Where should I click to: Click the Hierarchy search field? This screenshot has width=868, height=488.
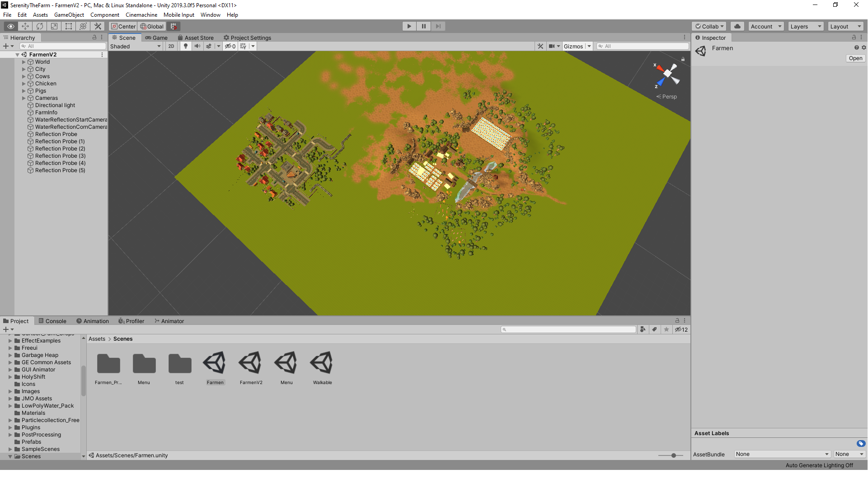point(63,46)
